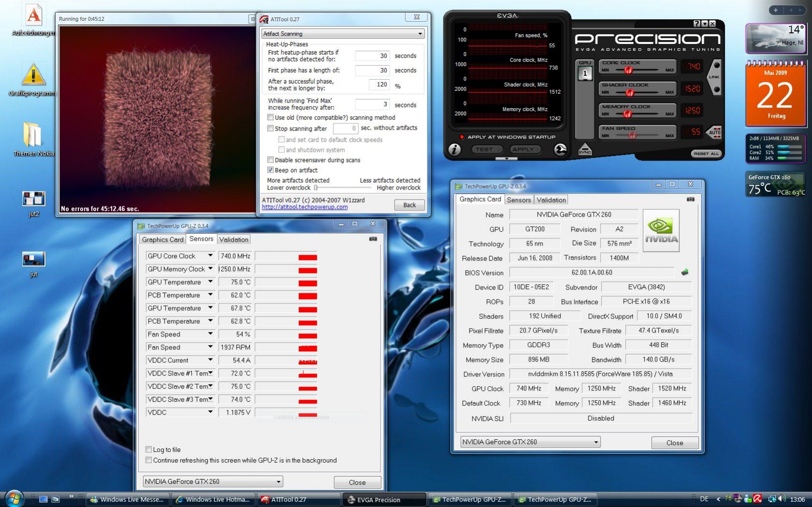
Task: Select Graphics Card tab in right GPU-Z window
Action: tap(480, 199)
